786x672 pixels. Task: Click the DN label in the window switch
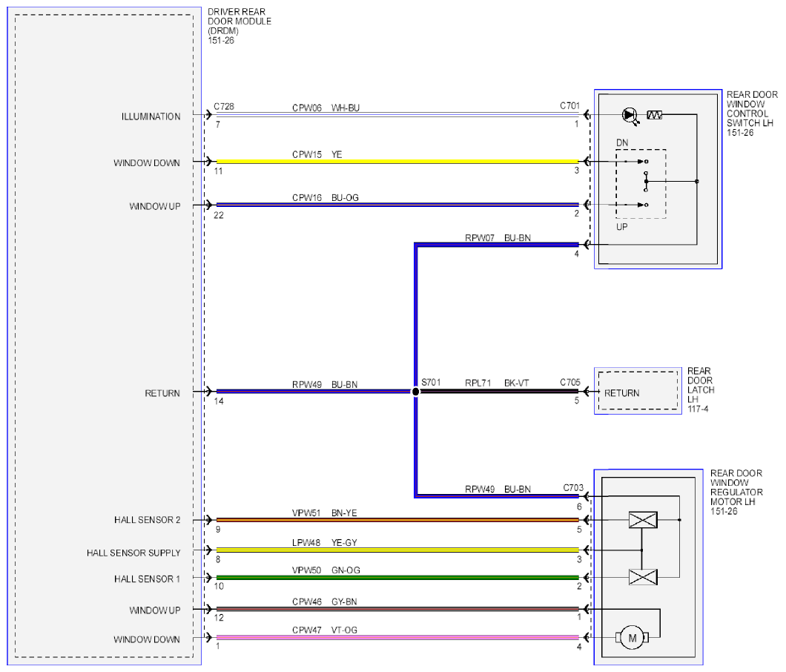click(x=622, y=143)
